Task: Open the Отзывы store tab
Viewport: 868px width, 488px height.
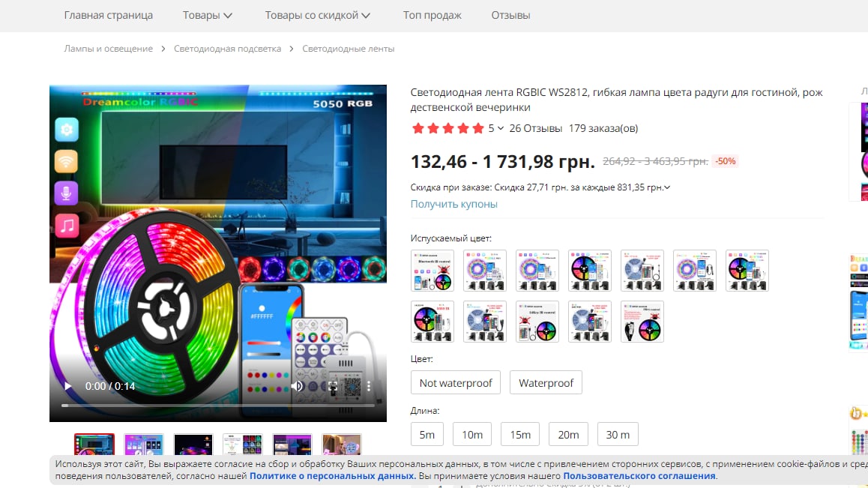Action: pos(510,16)
